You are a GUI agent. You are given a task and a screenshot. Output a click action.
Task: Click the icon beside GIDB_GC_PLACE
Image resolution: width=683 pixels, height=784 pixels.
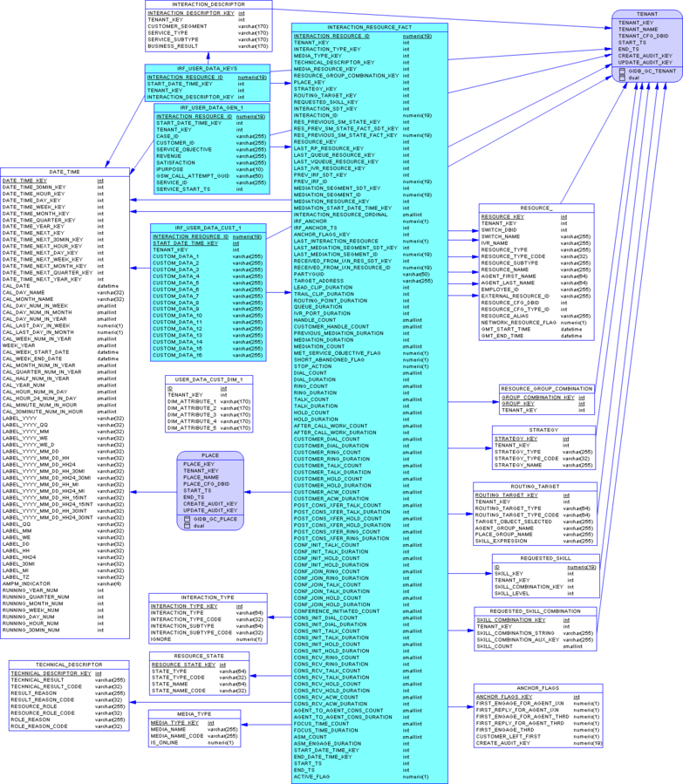coord(187,519)
